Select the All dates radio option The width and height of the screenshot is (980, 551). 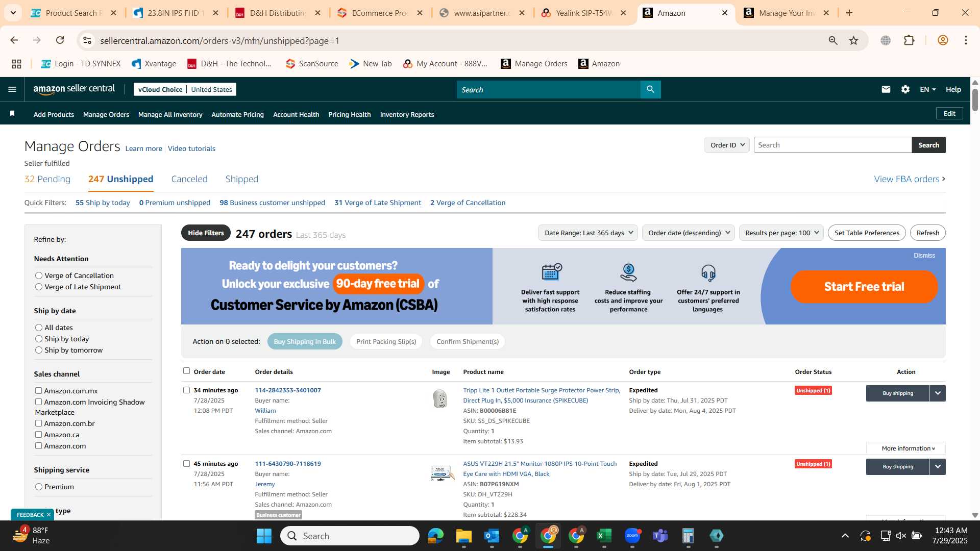click(39, 328)
